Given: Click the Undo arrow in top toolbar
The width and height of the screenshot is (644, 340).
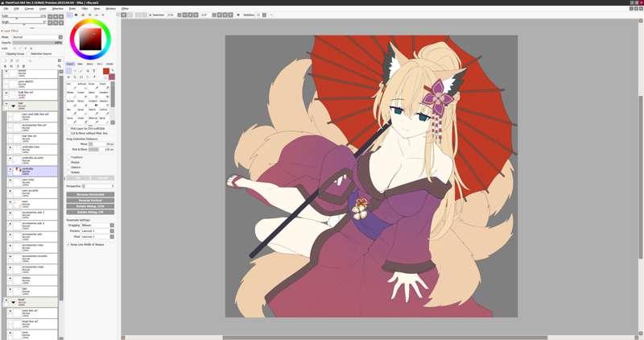Looking at the screenshot, I should click(x=124, y=15).
